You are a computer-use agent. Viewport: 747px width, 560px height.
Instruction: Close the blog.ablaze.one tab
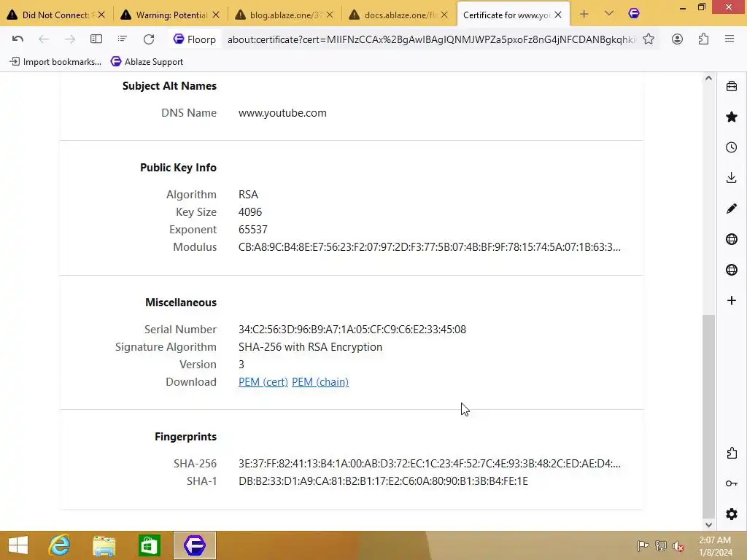tap(330, 15)
